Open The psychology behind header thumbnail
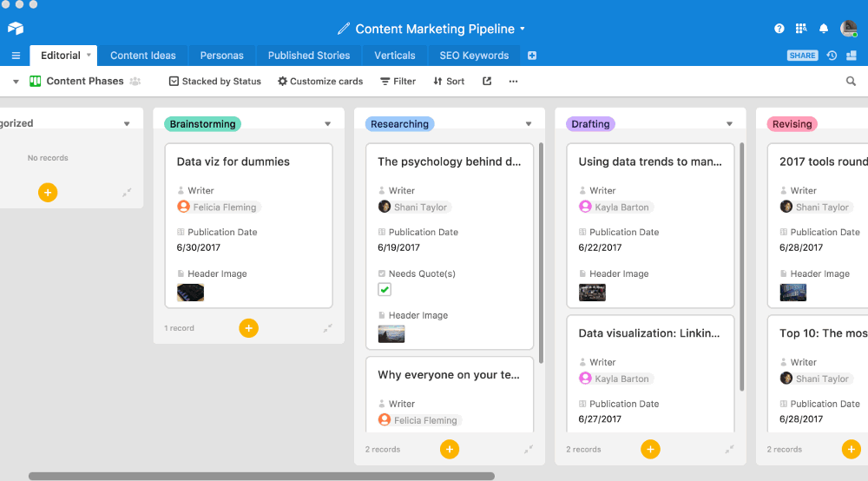This screenshot has height=481, width=868. tap(391, 333)
